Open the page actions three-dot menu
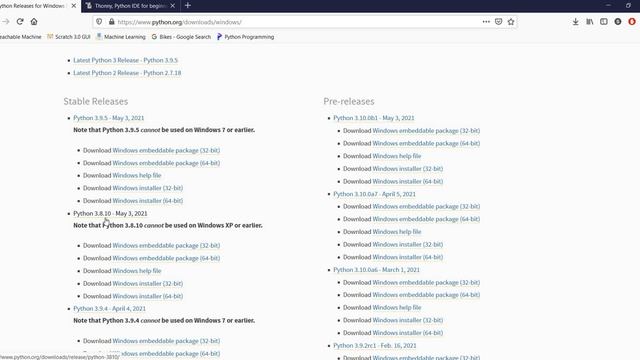The image size is (640, 360). click(x=486, y=22)
